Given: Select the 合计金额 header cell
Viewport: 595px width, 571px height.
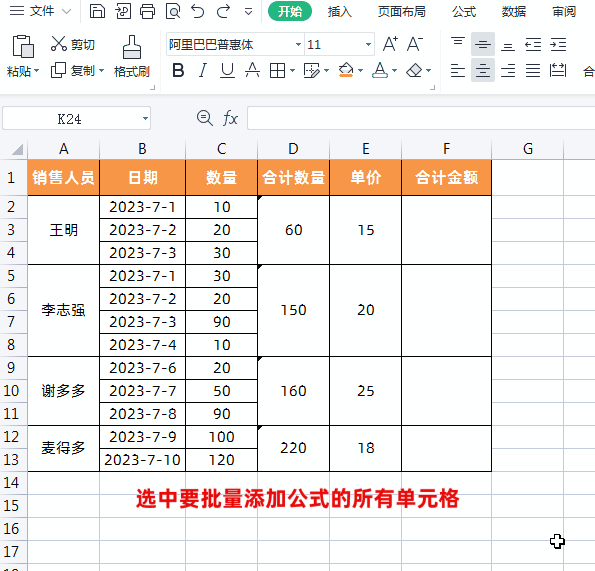Looking at the screenshot, I should (446, 178).
